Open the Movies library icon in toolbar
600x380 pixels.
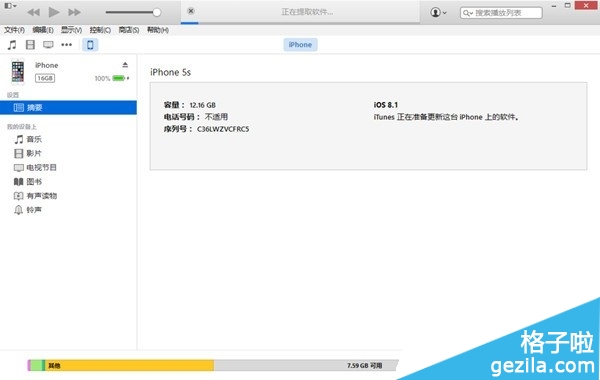30,45
